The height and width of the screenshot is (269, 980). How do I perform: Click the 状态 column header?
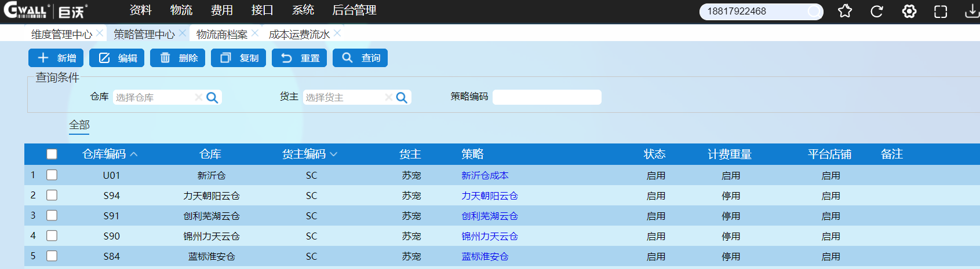[x=654, y=154]
